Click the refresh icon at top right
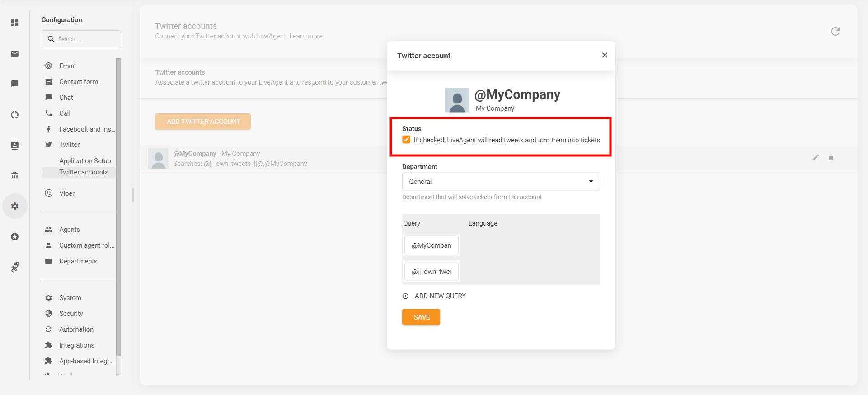 coord(835,31)
